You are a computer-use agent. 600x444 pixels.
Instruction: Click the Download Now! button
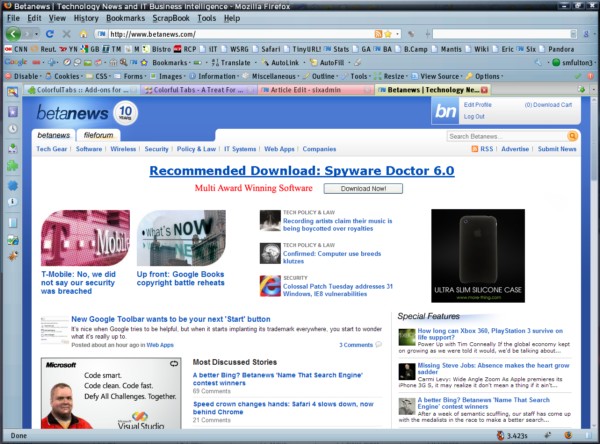(x=363, y=188)
